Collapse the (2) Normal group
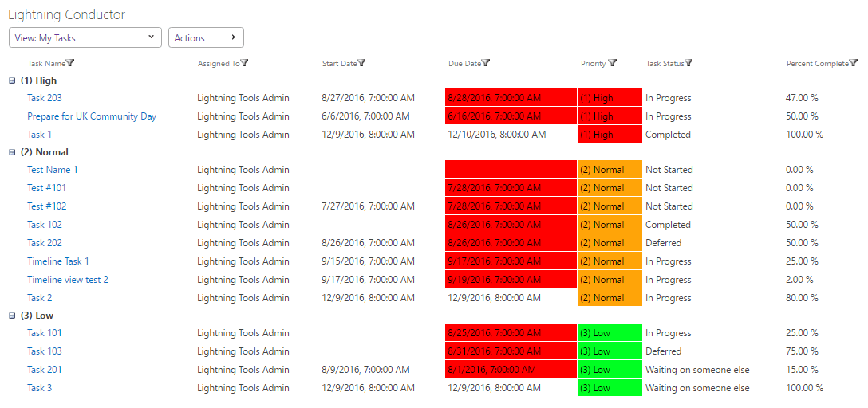Viewport: 868px width, 408px height. point(12,152)
